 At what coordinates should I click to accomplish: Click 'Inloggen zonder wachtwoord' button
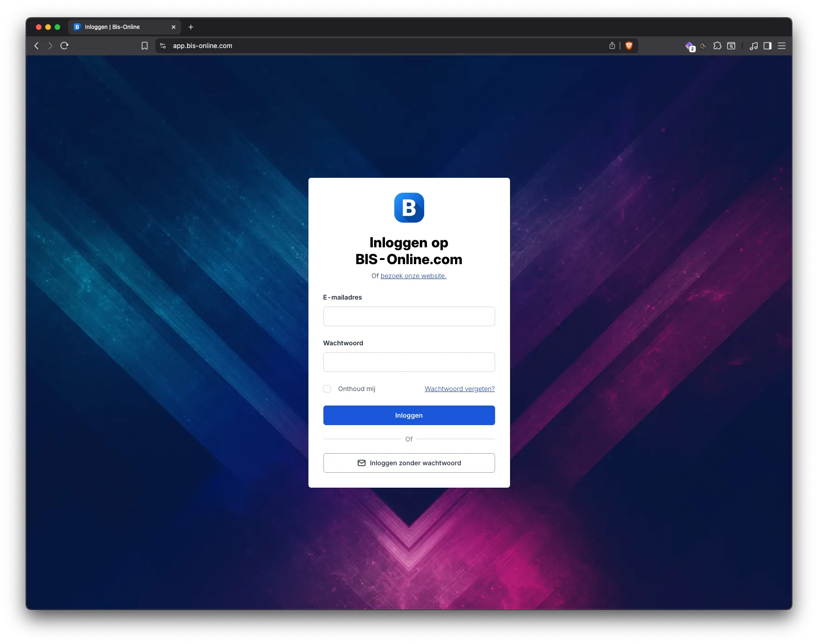coord(409,463)
